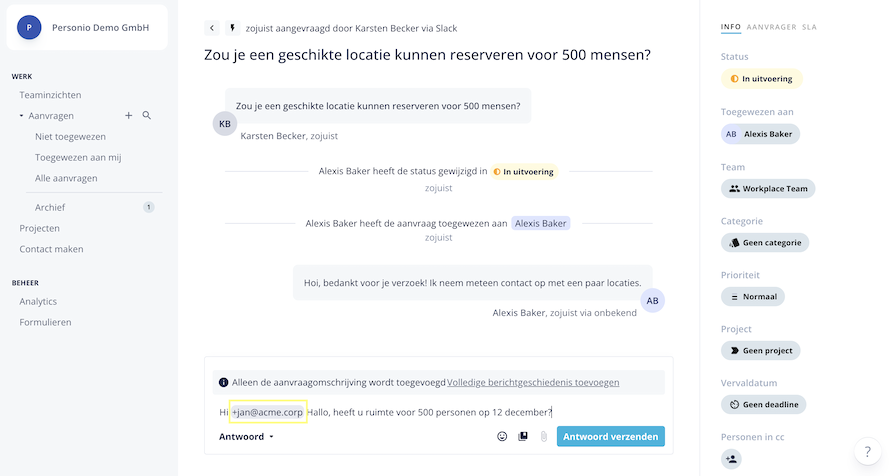
Task: Switch to the Aanvrager tab
Action: pyautogui.click(x=771, y=27)
